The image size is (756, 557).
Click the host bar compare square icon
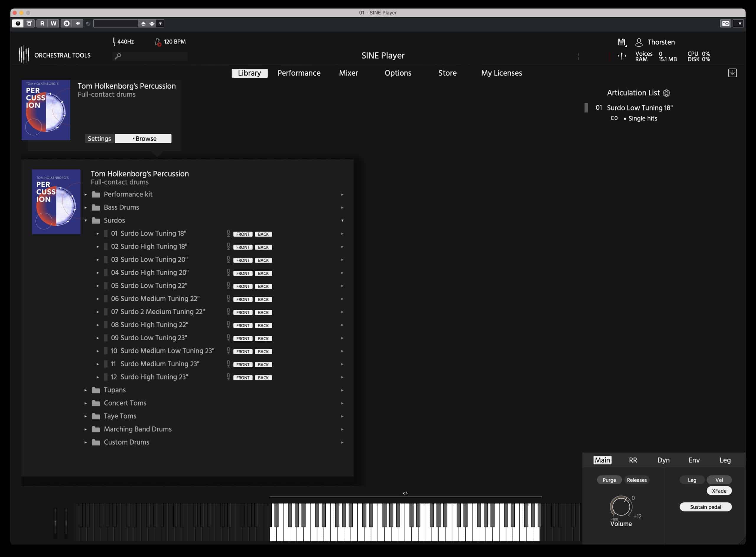click(x=29, y=23)
